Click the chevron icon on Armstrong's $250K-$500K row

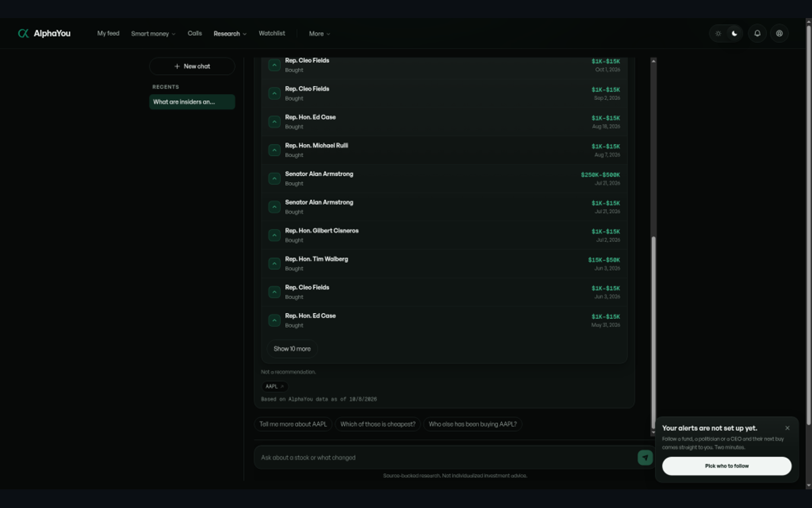pos(274,178)
